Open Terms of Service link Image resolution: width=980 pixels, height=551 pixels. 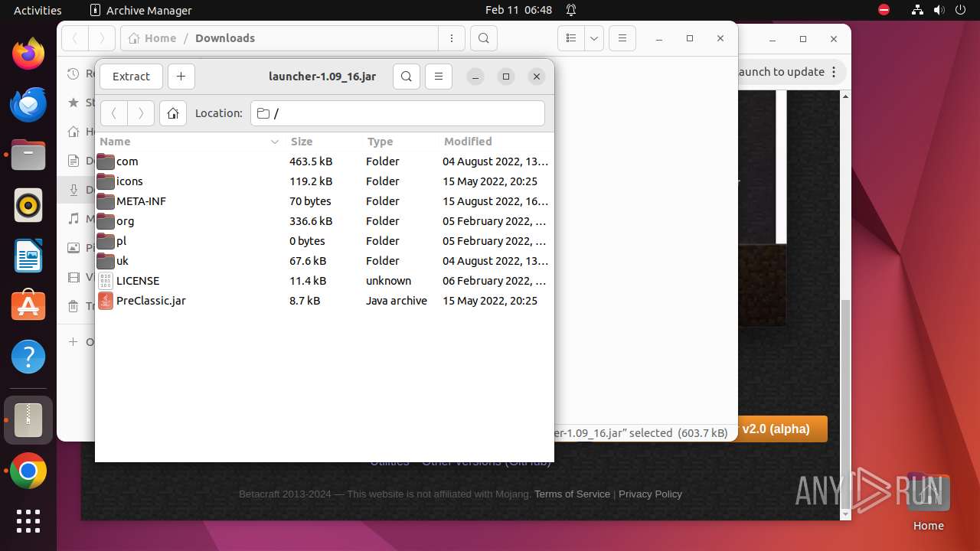point(572,494)
